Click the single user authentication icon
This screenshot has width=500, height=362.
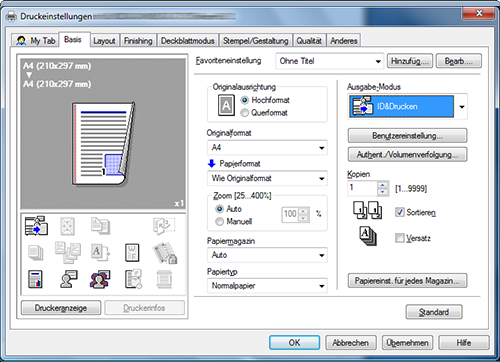pos(68,279)
